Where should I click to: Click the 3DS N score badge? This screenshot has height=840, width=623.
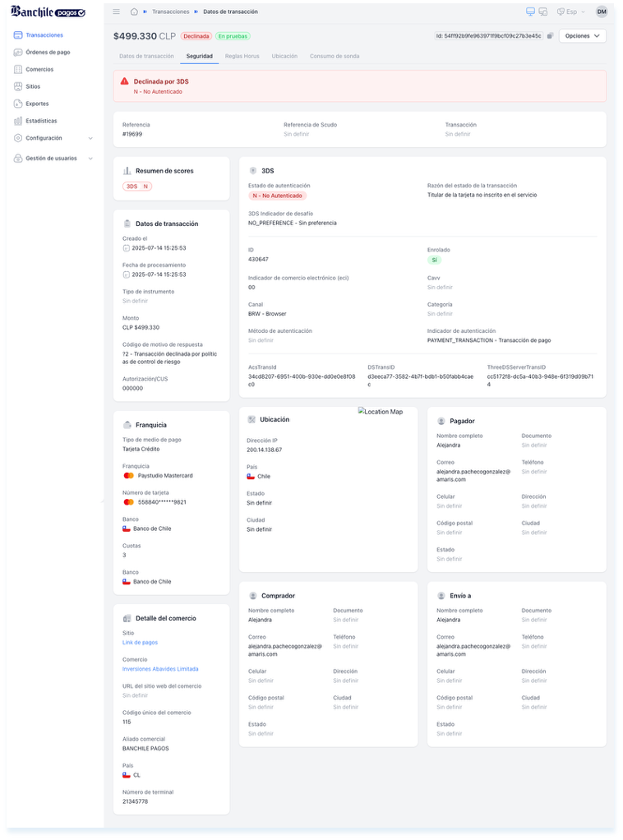(138, 187)
